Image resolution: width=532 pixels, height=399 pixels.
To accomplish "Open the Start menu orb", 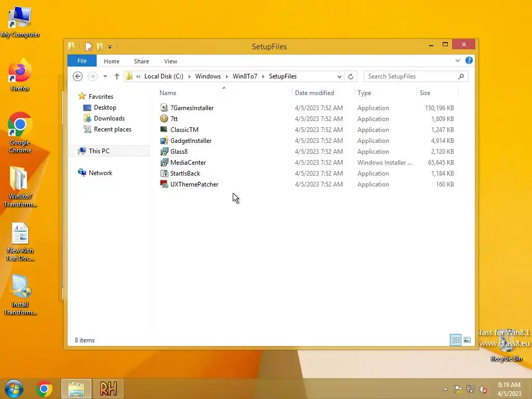I will (x=14, y=389).
